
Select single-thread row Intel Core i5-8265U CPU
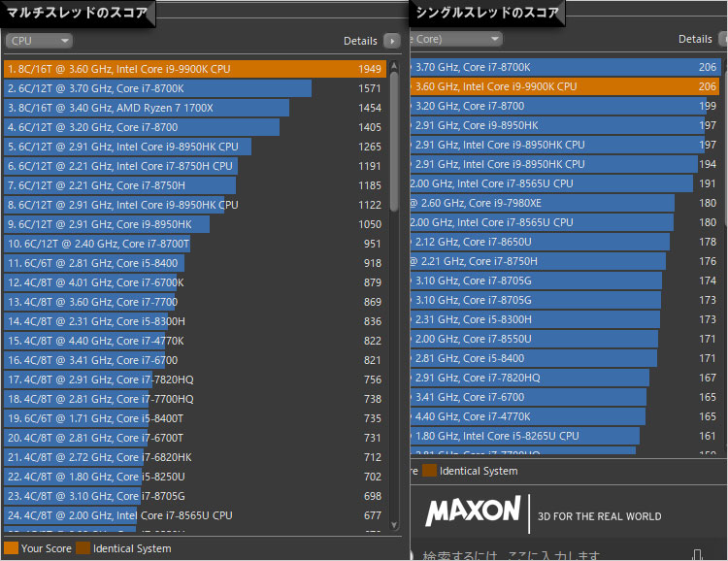coord(566,436)
